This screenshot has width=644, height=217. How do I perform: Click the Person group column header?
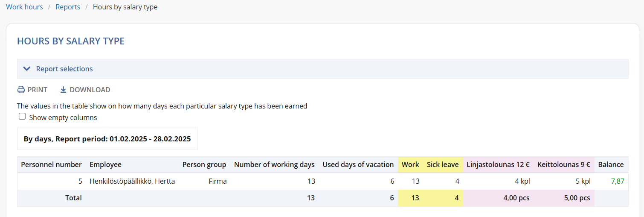coord(204,164)
